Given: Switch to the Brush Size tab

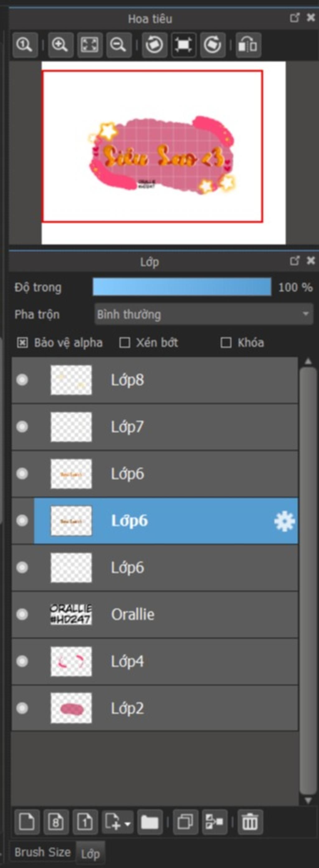Looking at the screenshot, I should (42, 852).
